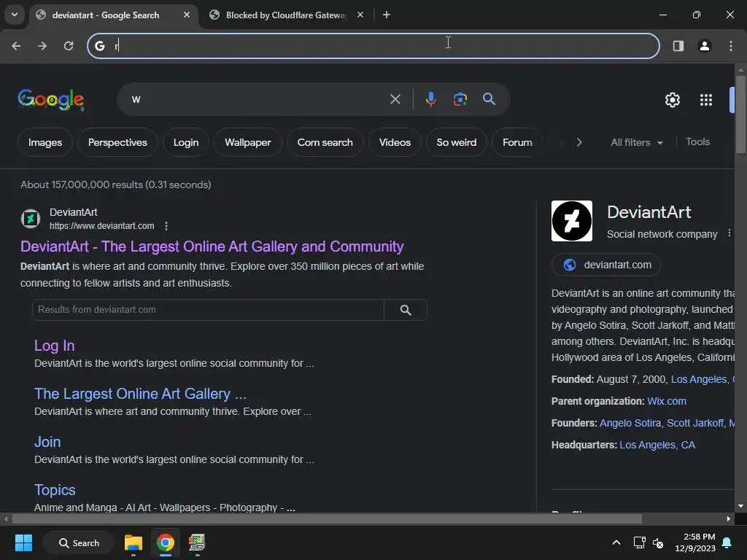The image size is (747, 560).
Task: Open the muted volume tray icon
Action: pos(658,542)
